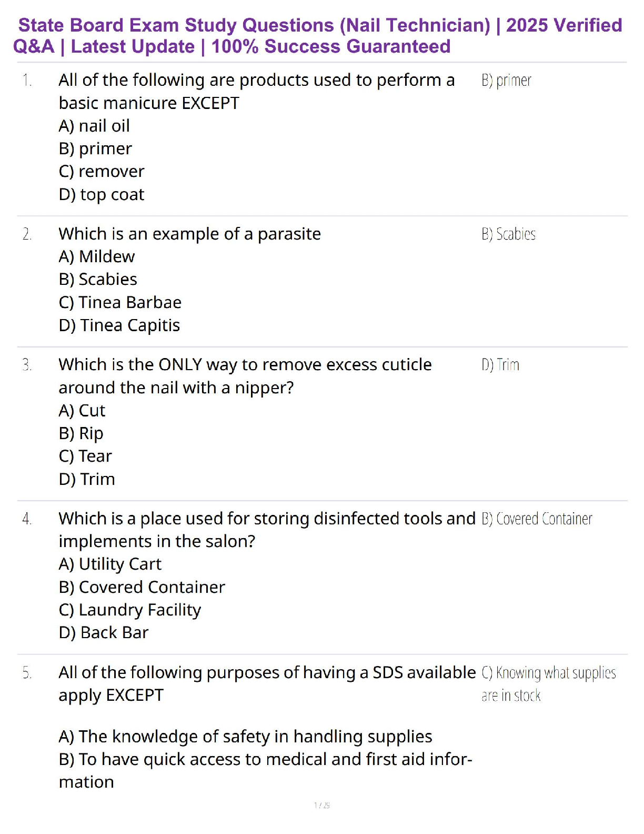Click answer 'C) Knowing what supplies are in stock'

[548, 684]
